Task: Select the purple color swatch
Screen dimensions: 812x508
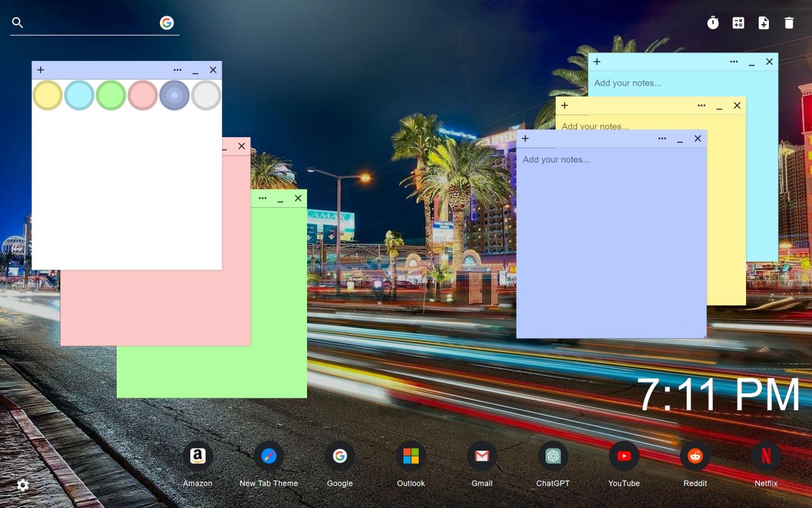Action: pyautogui.click(x=174, y=95)
